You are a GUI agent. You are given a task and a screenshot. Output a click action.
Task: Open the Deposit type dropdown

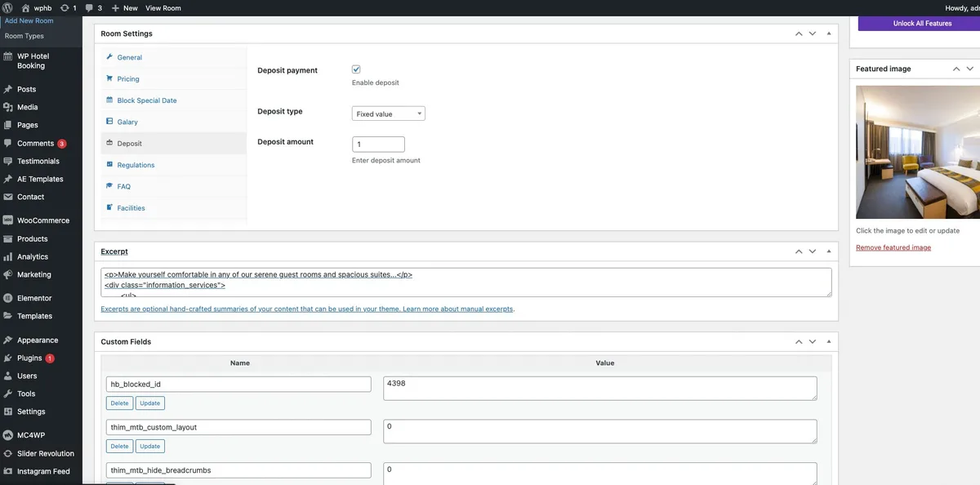point(388,113)
